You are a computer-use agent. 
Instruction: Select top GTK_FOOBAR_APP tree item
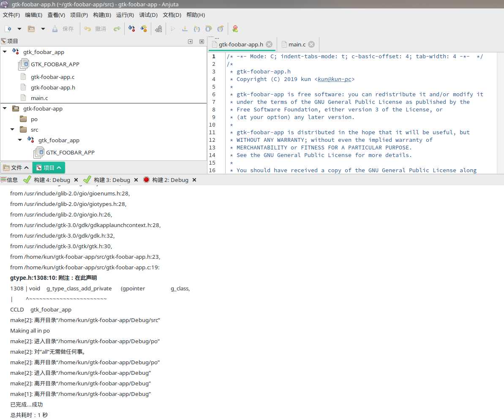pyautogui.click(x=55, y=64)
